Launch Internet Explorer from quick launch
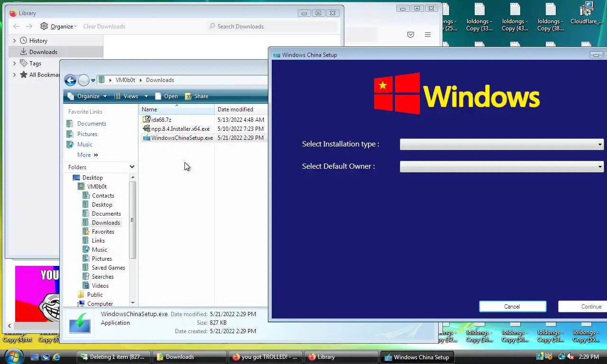 [x=57, y=357]
